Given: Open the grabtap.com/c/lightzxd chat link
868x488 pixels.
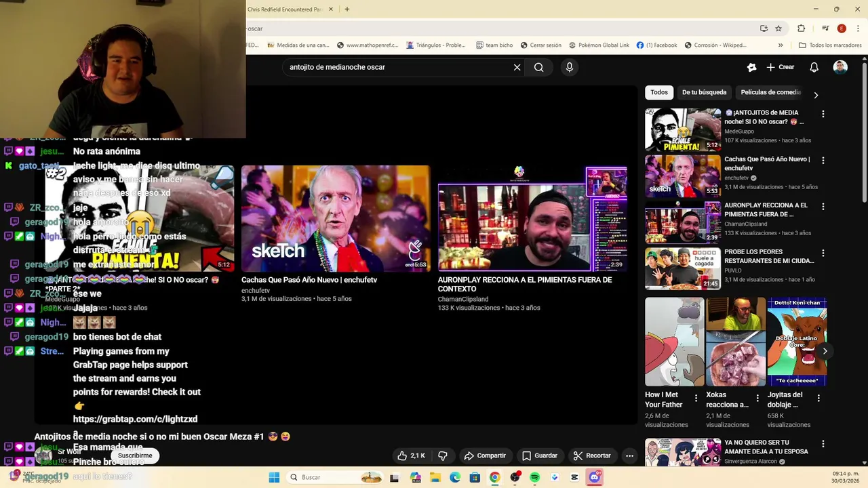Looking at the screenshot, I should tap(135, 419).
